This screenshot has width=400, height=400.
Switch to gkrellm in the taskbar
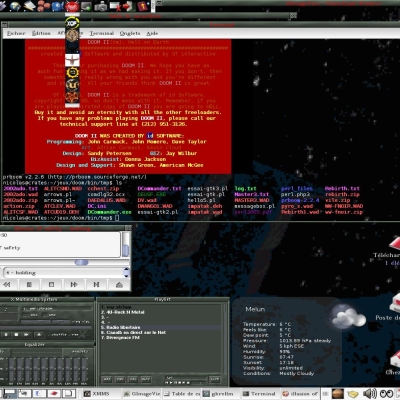(221, 394)
